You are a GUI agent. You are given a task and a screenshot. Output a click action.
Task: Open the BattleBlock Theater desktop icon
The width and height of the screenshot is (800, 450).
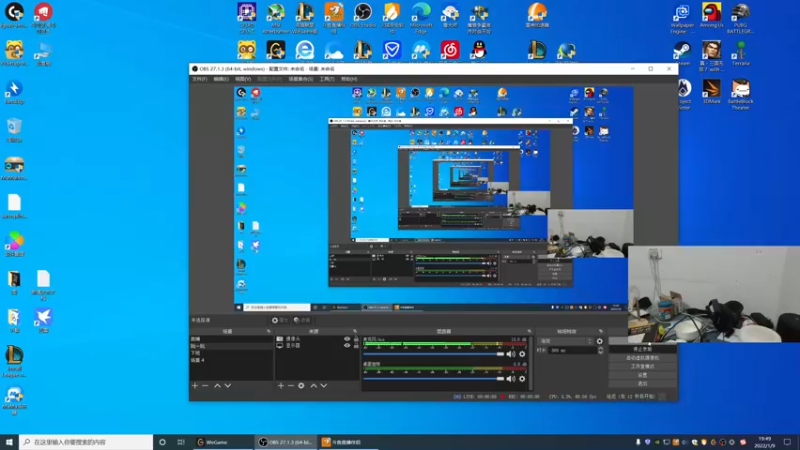[x=740, y=94]
